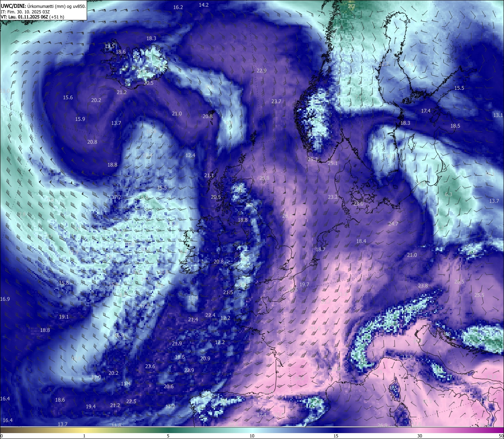Image resolution: width=504 pixels, height=439 pixels.
Task: Click the 19.7 map value
Action: pyautogui.click(x=304, y=284)
